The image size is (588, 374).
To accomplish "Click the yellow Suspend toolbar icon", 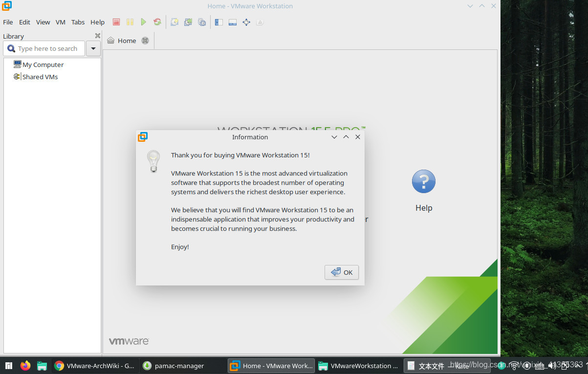I will click(130, 22).
